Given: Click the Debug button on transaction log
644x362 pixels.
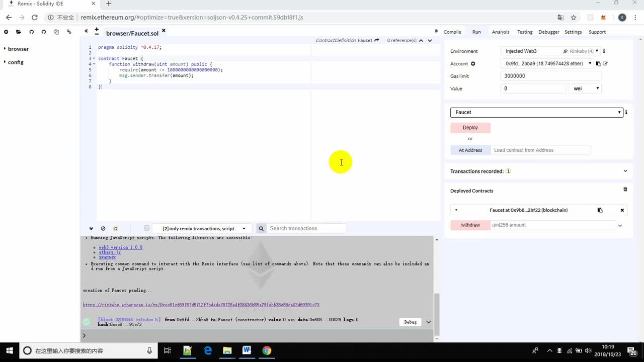Looking at the screenshot, I should [410, 322].
